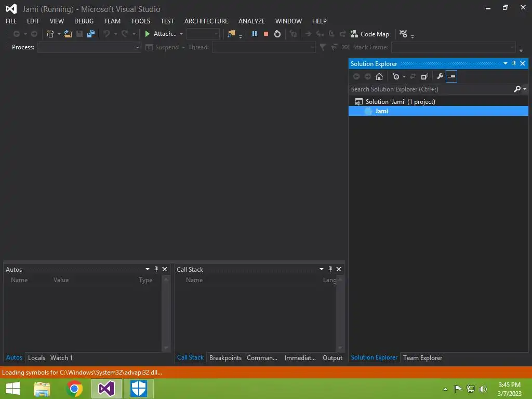The width and height of the screenshot is (532, 399).
Task: Toggle the Preview Selected Items button
Action: point(451,76)
